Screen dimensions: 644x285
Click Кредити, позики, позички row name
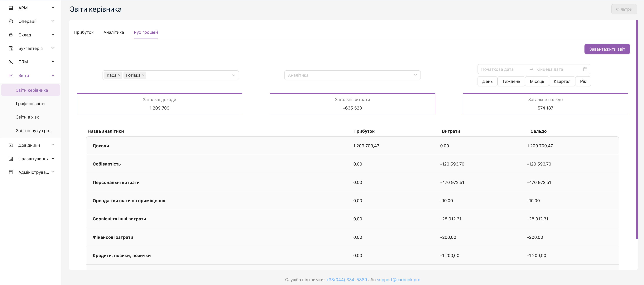point(122,255)
